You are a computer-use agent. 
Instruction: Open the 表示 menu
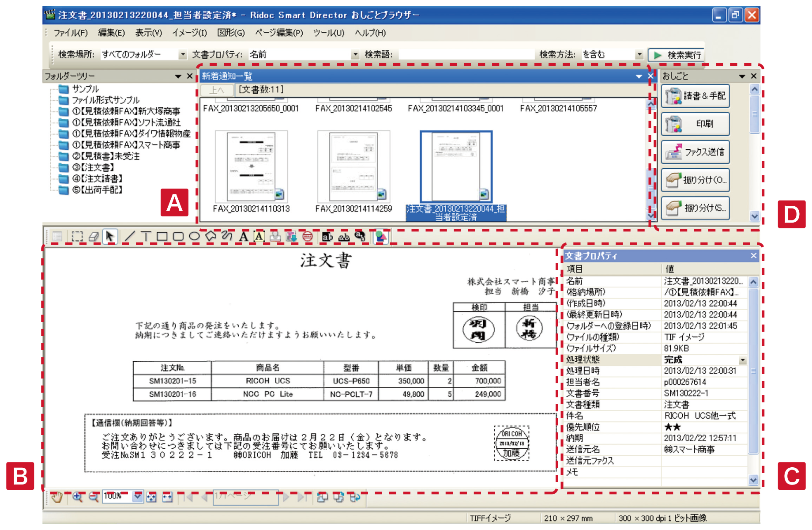(148, 33)
